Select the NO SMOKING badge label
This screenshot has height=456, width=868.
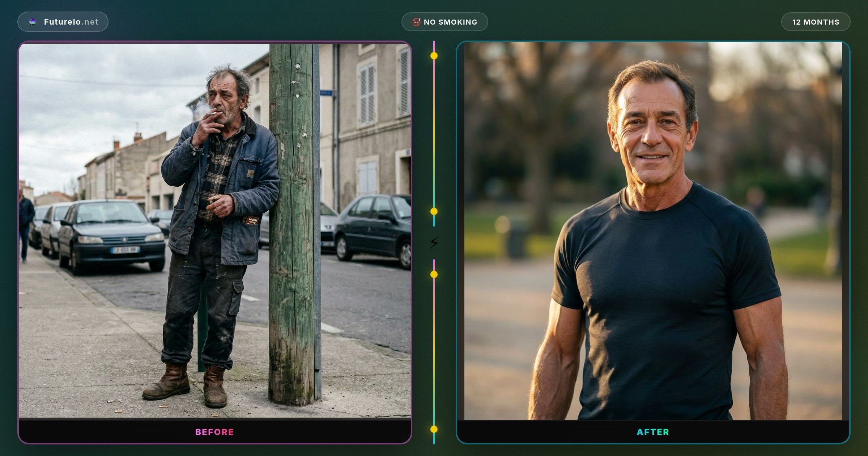(450, 22)
